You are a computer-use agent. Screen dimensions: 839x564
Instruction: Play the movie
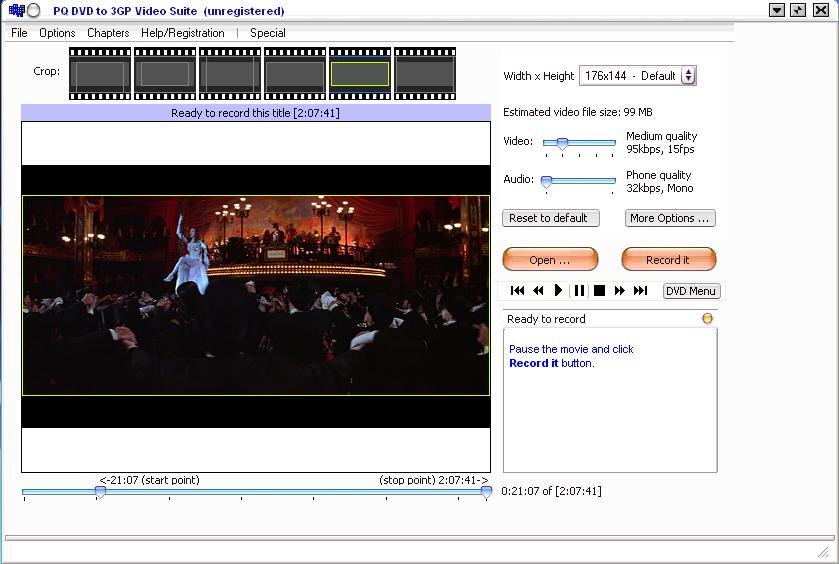[x=558, y=291]
